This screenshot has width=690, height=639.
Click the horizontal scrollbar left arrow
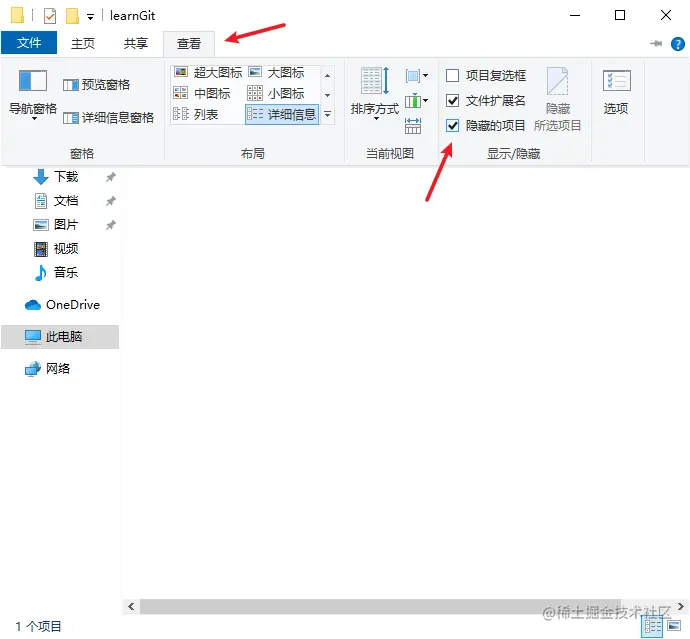point(131,606)
